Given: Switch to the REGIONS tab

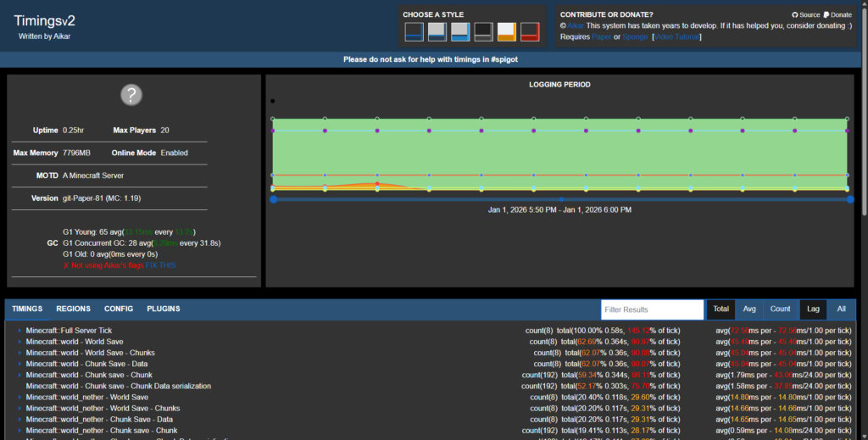Looking at the screenshot, I should (x=73, y=309).
